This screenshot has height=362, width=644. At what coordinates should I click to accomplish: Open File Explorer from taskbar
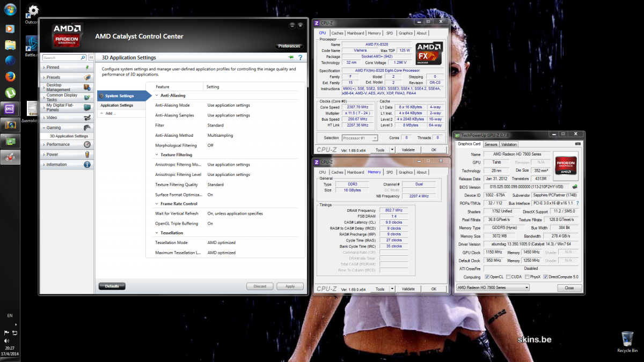pos(10,45)
